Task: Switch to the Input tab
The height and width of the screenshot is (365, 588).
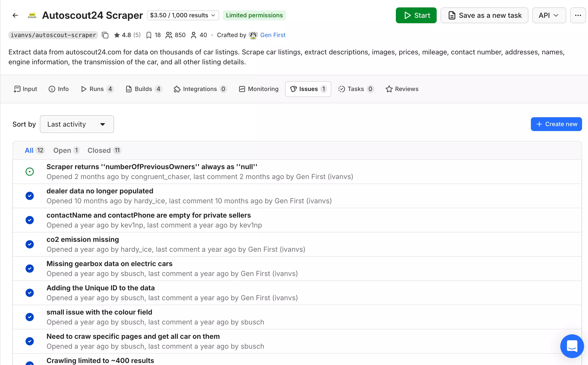Action: [25, 89]
